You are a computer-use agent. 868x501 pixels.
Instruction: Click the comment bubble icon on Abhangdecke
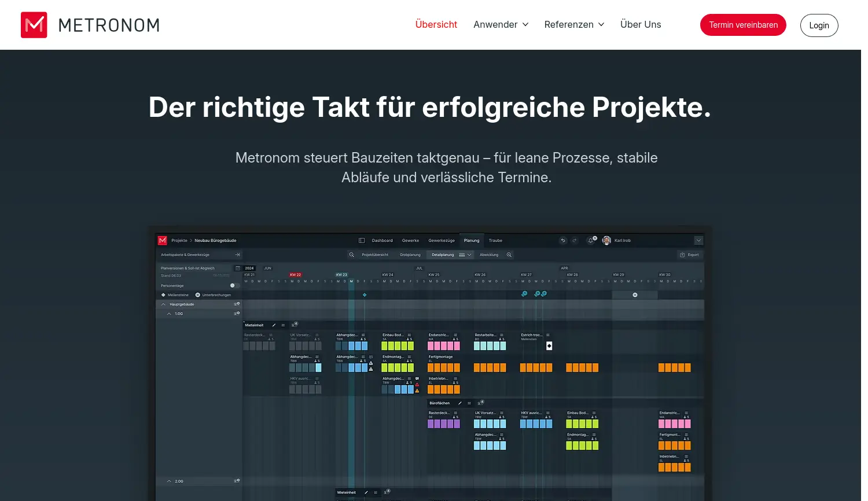pos(417,379)
